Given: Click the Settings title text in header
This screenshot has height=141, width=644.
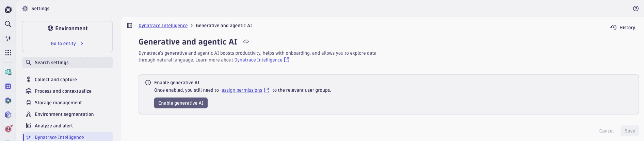Looking at the screenshot, I should tap(40, 8).
